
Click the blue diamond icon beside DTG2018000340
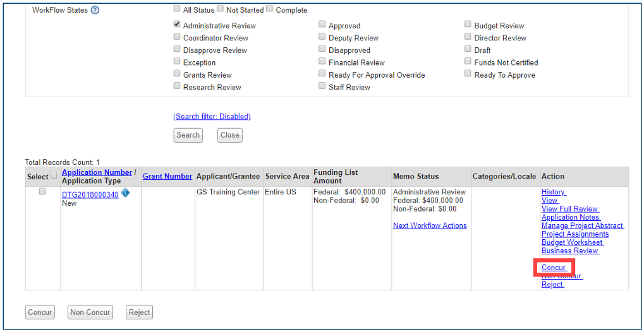[125, 193]
